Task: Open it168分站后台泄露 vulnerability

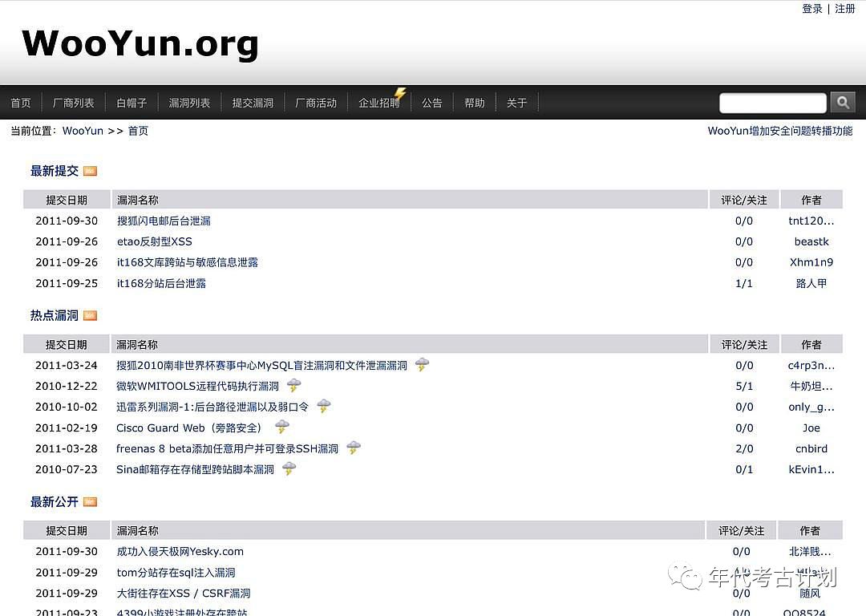Action: [161, 283]
